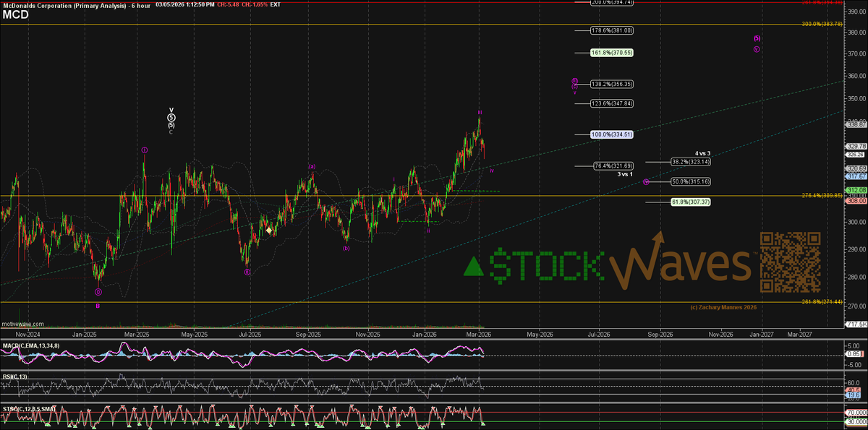This screenshot has width=868, height=430.
Task: Click the Nov-2026 date axis label
Action: 720,335
